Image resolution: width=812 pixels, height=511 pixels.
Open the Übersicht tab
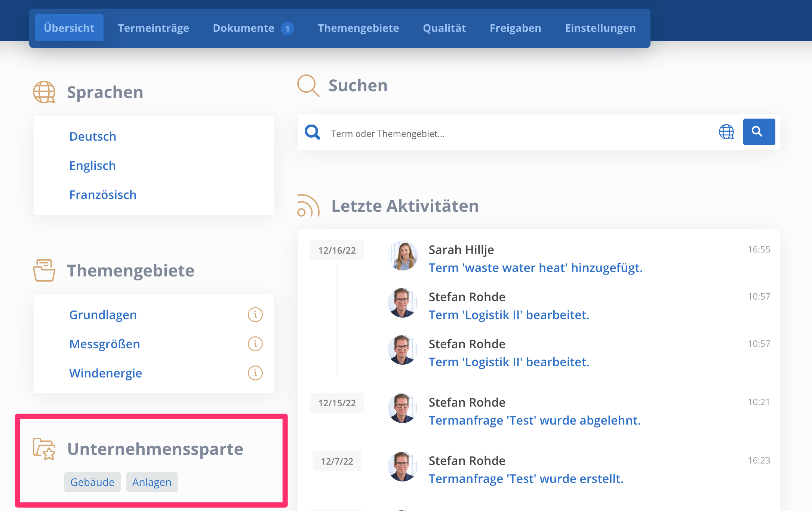(69, 28)
